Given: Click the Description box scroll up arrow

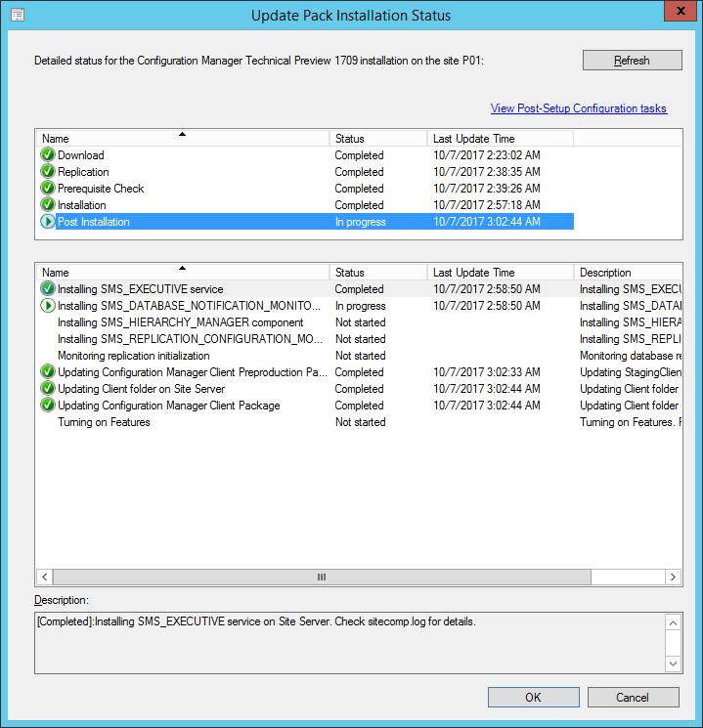Looking at the screenshot, I should coord(673,622).
